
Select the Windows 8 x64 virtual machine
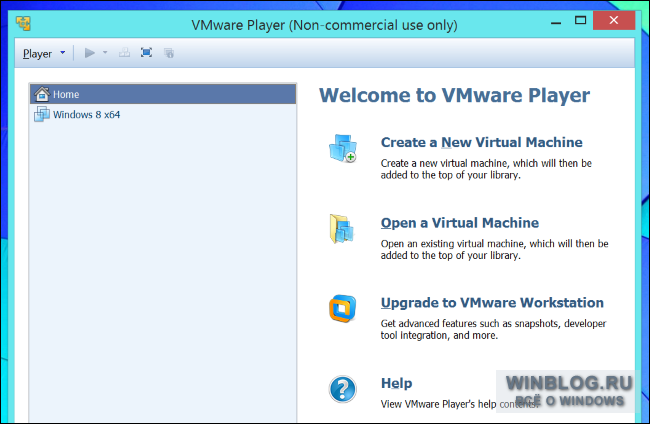pyautogui.click(x=163, y=114)
